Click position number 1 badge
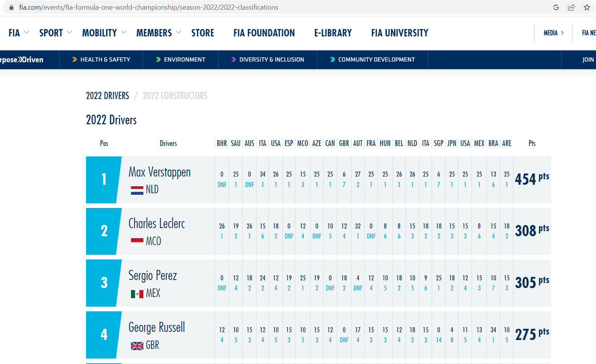This screenshot has width=596, height=364. tap(104, 180)
